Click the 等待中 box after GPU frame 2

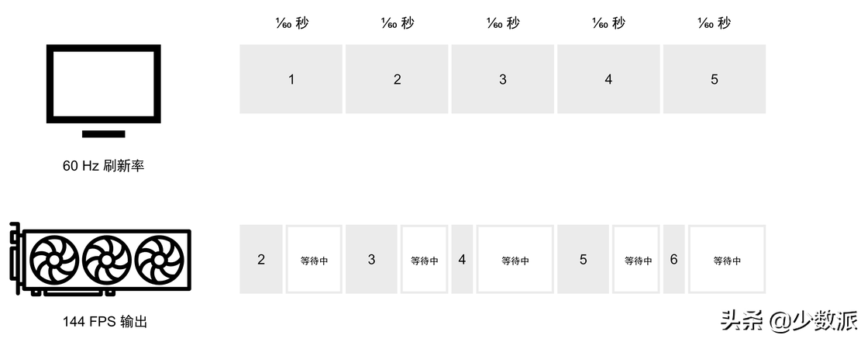pos(314,260)
